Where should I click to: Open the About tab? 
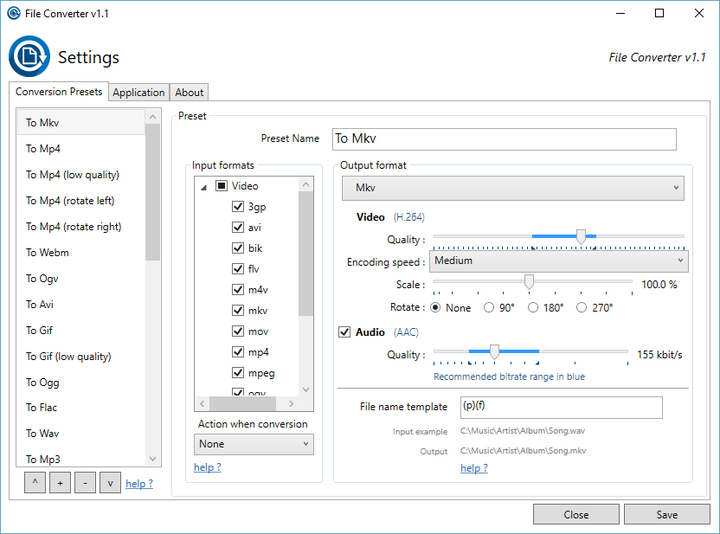pyautogui.click(x=189, y=92)
